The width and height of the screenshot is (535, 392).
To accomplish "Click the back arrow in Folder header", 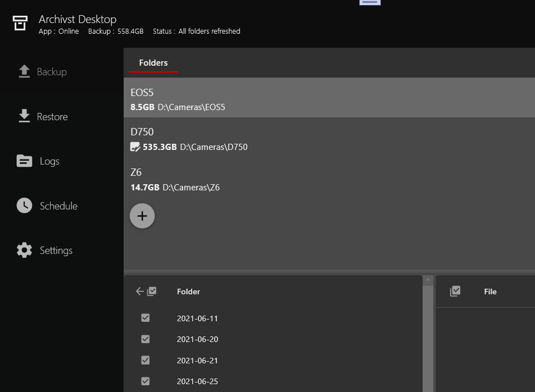I will [140, 291].
